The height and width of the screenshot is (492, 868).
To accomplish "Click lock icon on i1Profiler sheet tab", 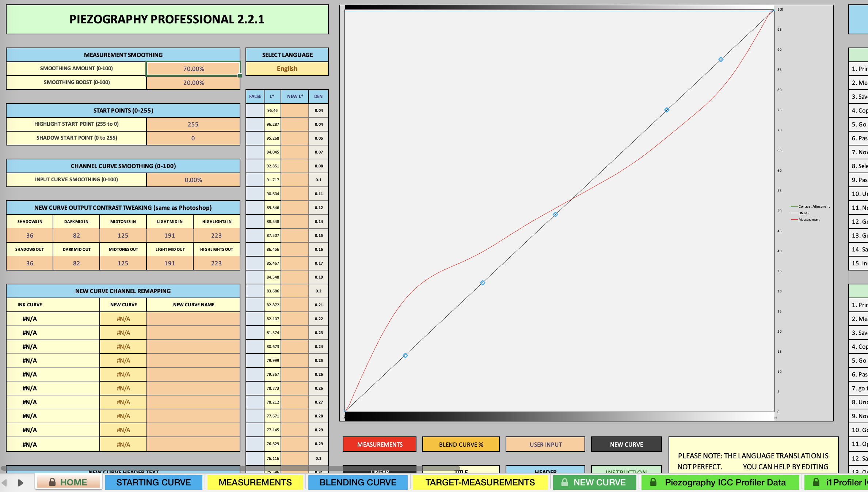I will [816, 482].
